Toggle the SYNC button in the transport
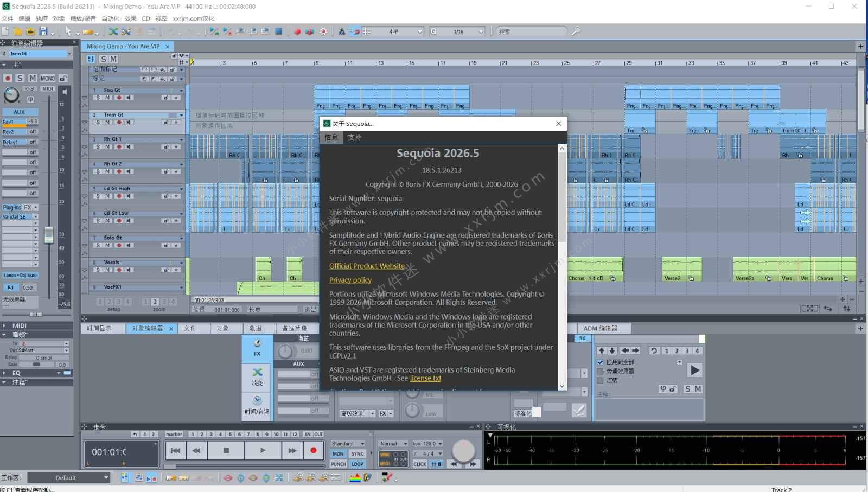The width and height of the screenshot is (868, 492). [x=358, y=454]
